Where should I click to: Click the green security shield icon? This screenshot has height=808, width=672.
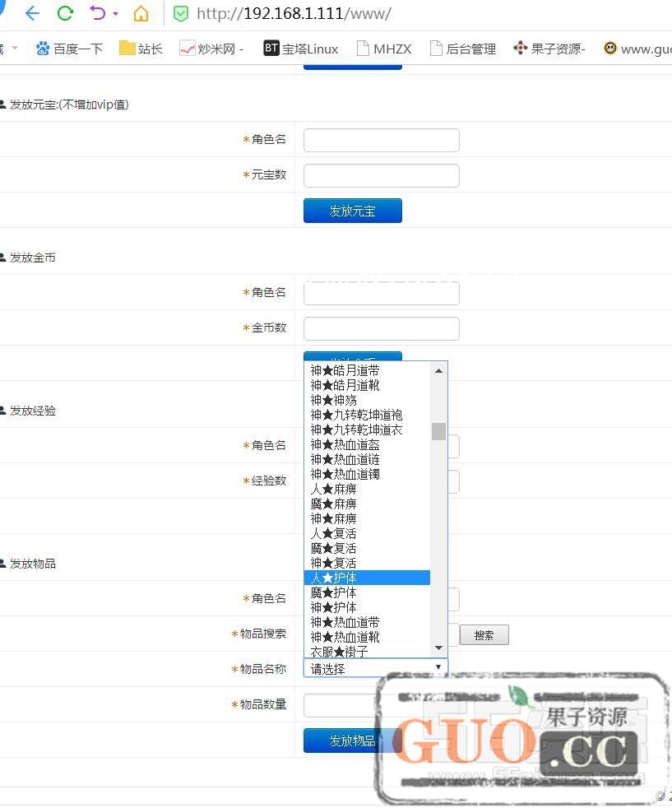[x=181, y=13]
